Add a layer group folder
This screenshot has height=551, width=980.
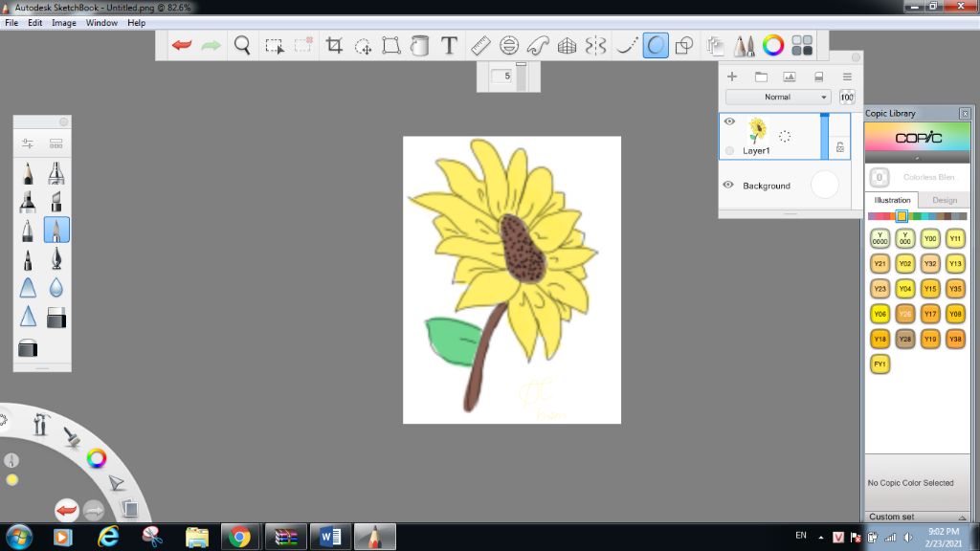[x=761, y=77]
